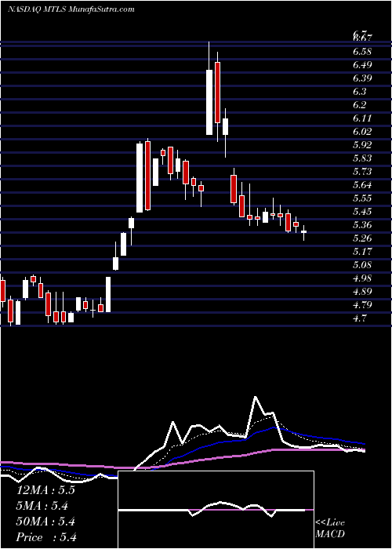Viewport: 392px width, 549px height.
Task: Click inside the MACD inset chart box
Action: pyautogui.click(x=216, y=510)
